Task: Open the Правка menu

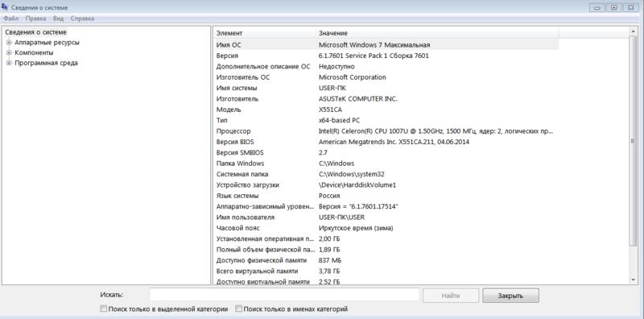Action: (35, 19)
